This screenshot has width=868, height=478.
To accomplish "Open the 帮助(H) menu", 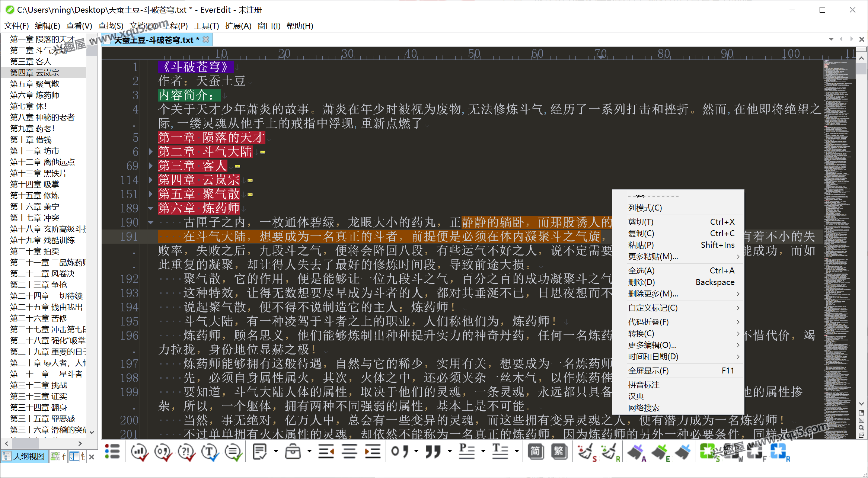I will [300, 26].
